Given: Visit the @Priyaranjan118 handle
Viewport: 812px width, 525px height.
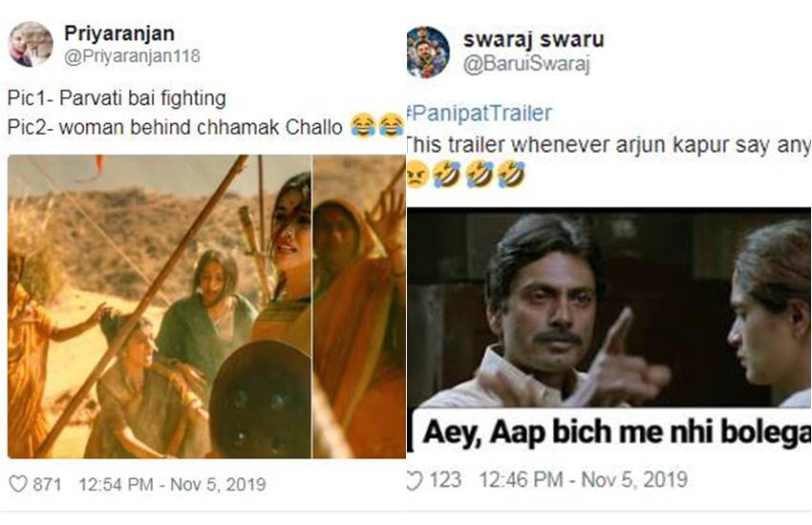Looking at the screenshot, I should [x=132, y=56].
